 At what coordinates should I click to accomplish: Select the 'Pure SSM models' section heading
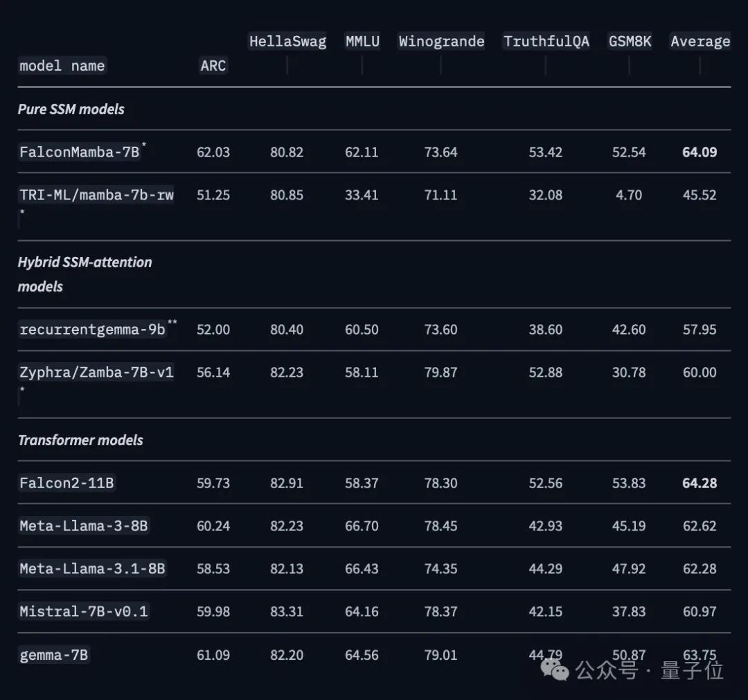pos(71,109)
